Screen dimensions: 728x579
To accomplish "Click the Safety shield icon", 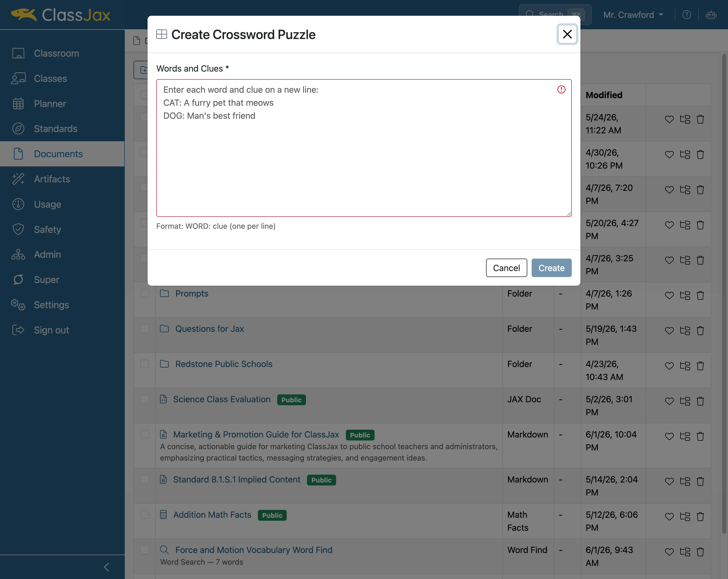I will pos(18,229).
